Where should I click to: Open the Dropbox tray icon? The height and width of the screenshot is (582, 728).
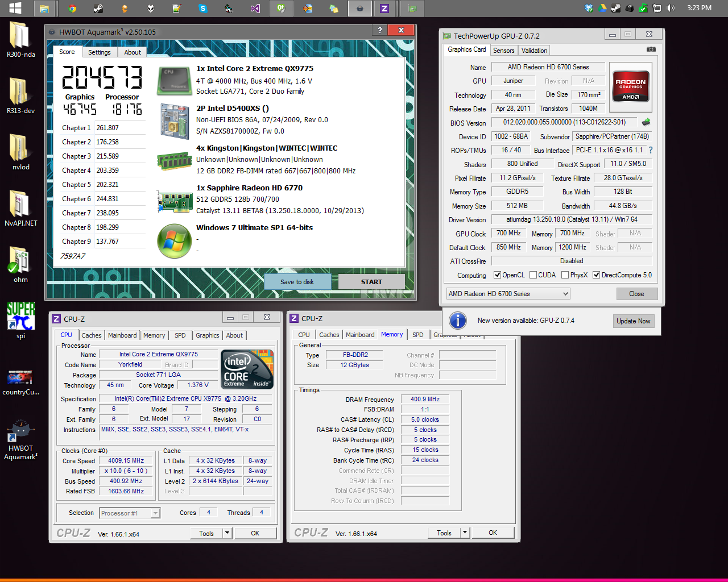[x=589, y=8]
